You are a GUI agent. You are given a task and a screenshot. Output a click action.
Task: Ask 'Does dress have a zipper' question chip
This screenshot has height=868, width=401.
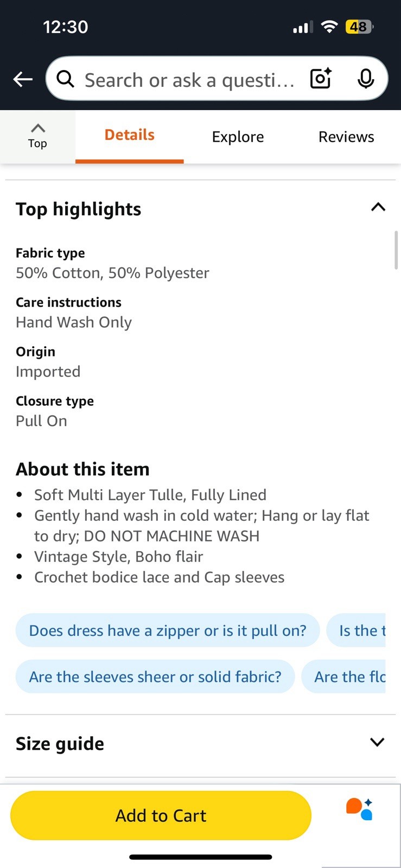[x=168, y=630]
